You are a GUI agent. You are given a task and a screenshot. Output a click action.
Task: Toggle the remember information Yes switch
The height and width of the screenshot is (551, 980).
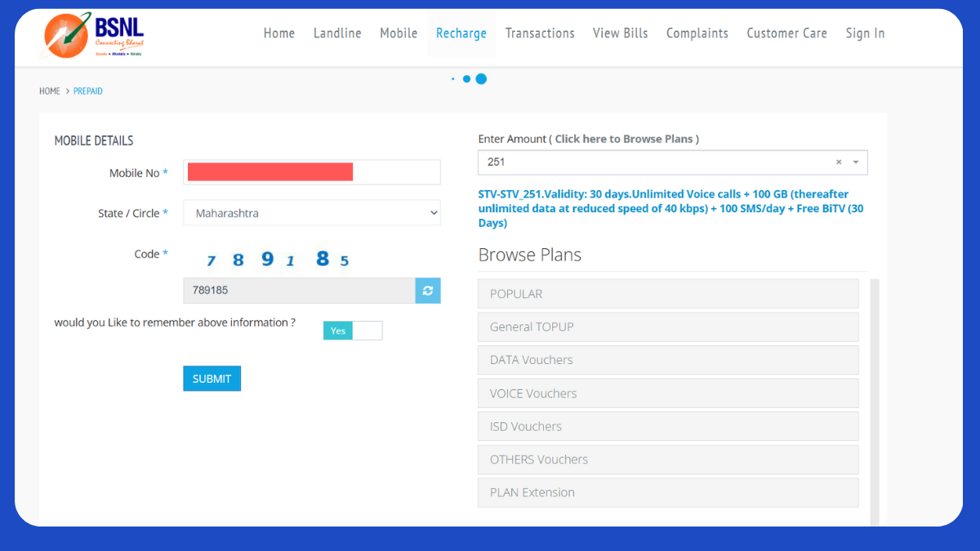tap(352, 331)
